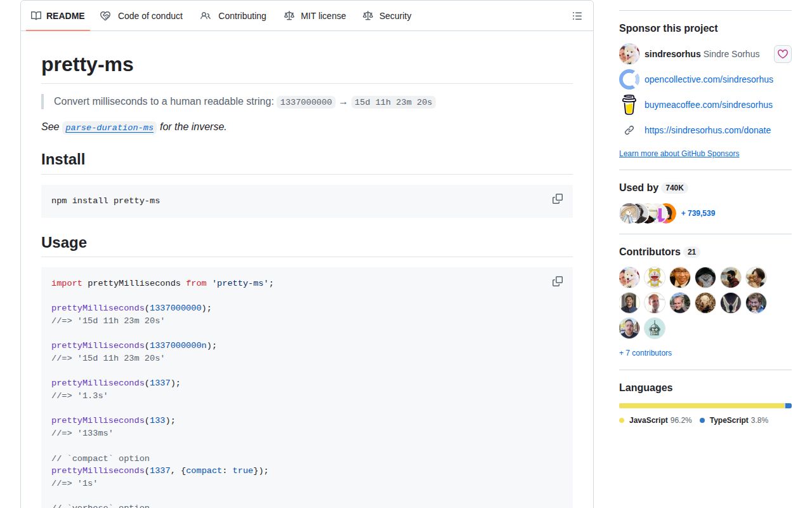812x508 pixels.
Task: Click the compact: true code line
Action: (x=160, y=471)
